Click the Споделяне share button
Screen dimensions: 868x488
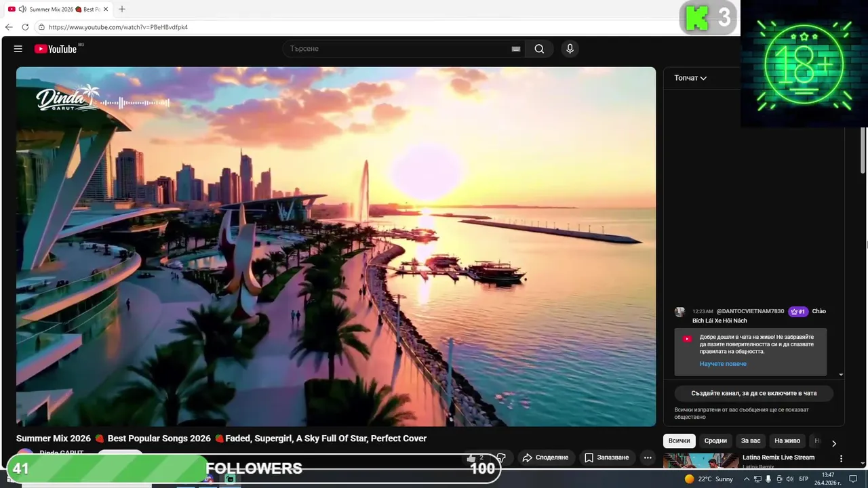pos(546,457)
